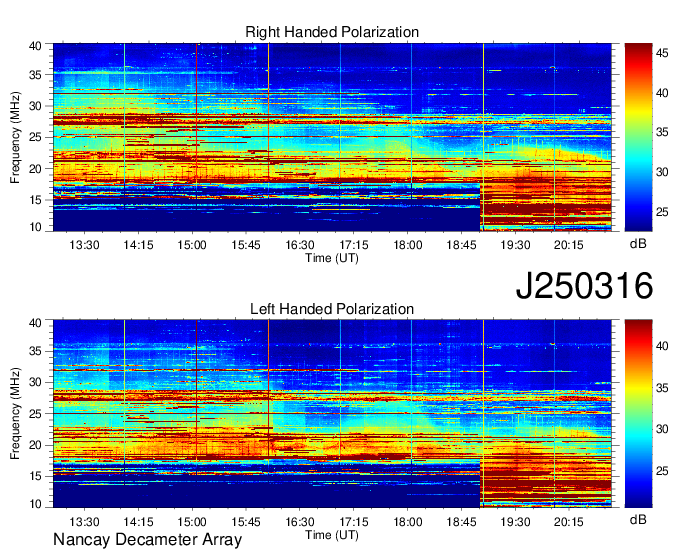The image size is (680, 552).
Task: Click 18:00 time tick of Left Handed plot
Action: [x=408, y=522]
